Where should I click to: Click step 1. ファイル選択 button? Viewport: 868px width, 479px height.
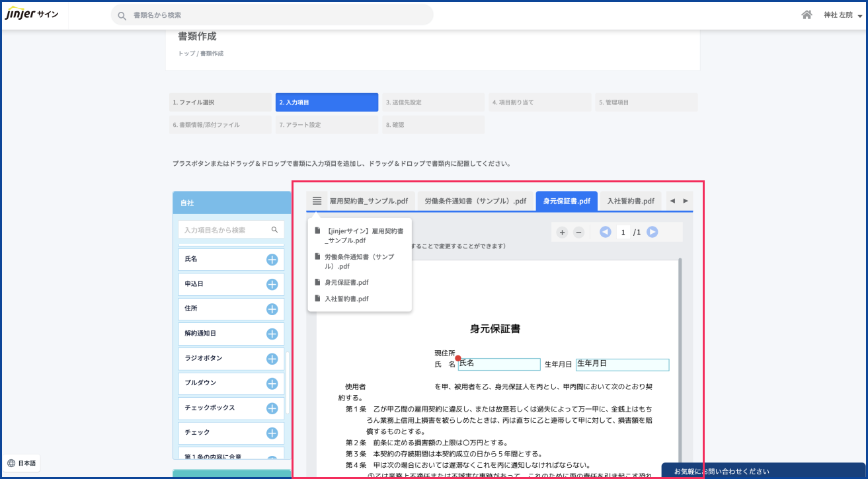[x=220, y=102]
